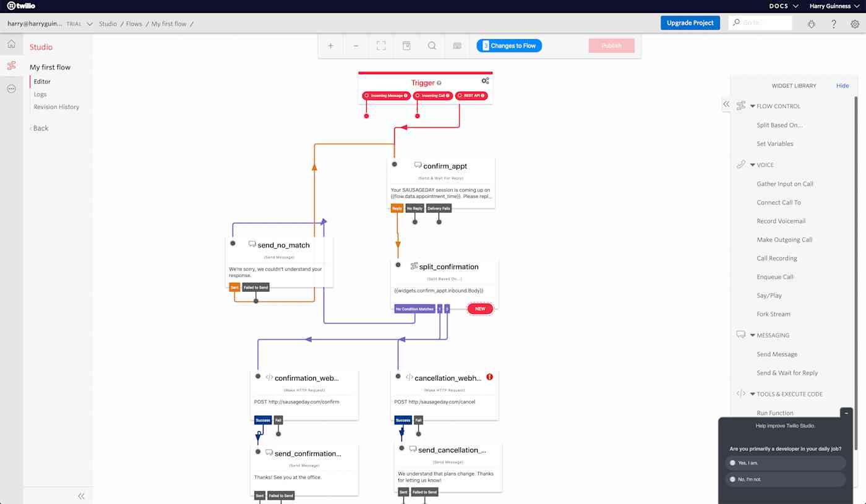This screenshot has height=504, width=866.
Task: Open the search magnifier in canvas toolbar
Action: 432,46
